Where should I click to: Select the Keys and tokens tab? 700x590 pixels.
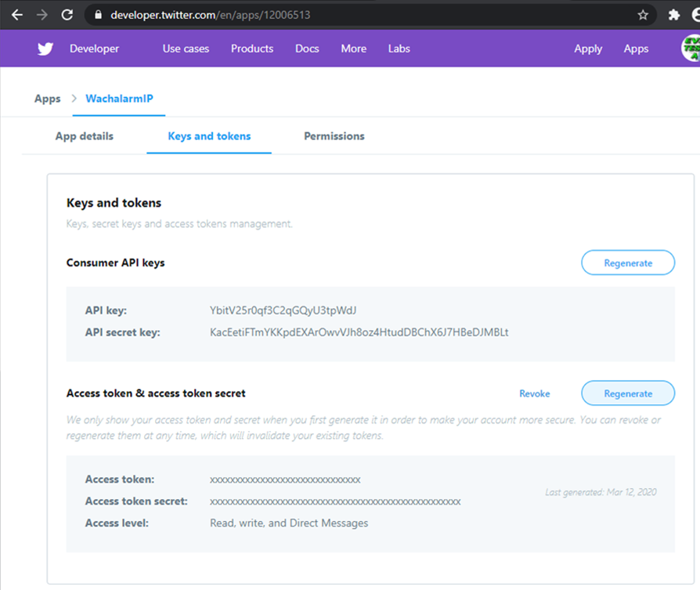tap(209, 136)
